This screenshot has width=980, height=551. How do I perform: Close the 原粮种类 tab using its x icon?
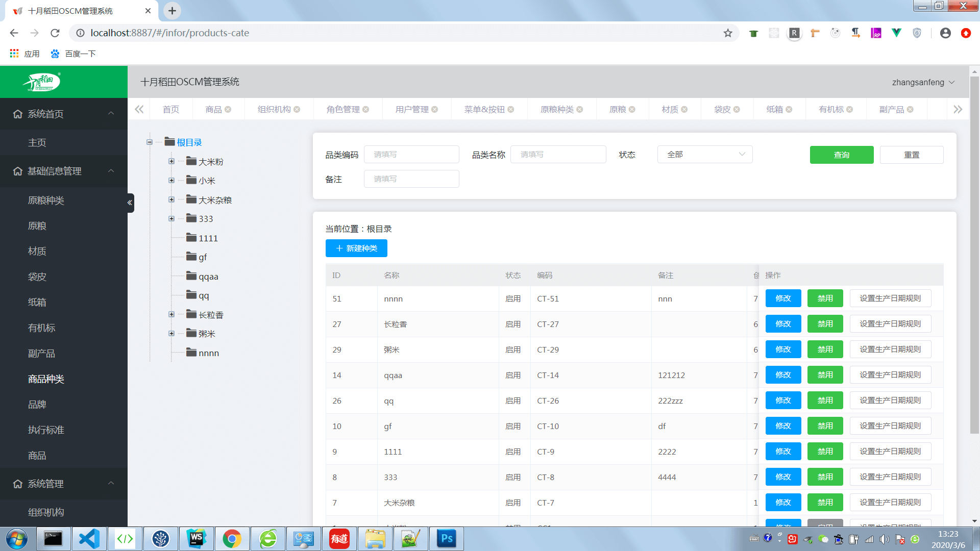pyautogui.click(x=580, y=110)
